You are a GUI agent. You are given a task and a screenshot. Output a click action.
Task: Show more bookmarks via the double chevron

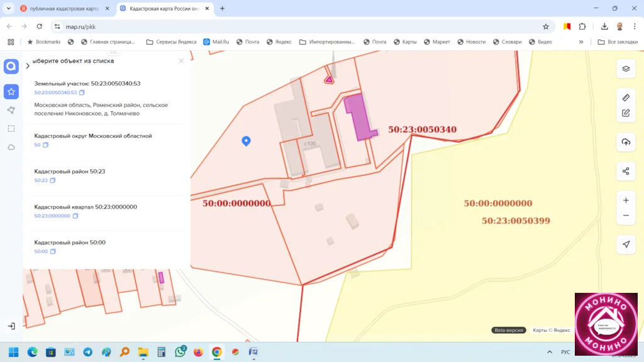pos(581,42)
